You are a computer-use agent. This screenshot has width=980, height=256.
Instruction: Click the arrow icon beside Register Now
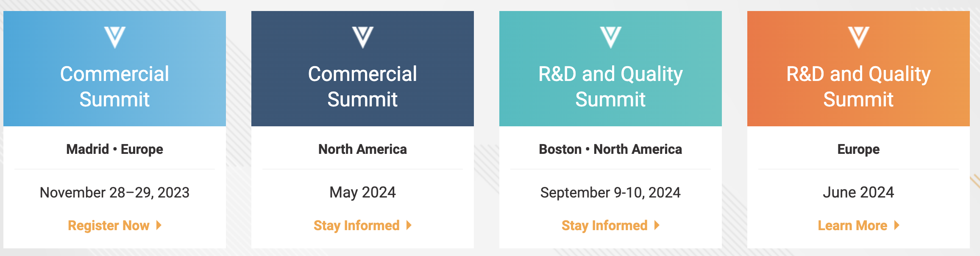point(159,225)
